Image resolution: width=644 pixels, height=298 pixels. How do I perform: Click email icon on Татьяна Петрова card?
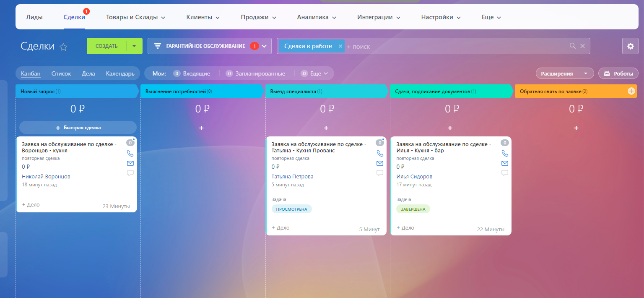pyautogui.click(x=380, y=163)
